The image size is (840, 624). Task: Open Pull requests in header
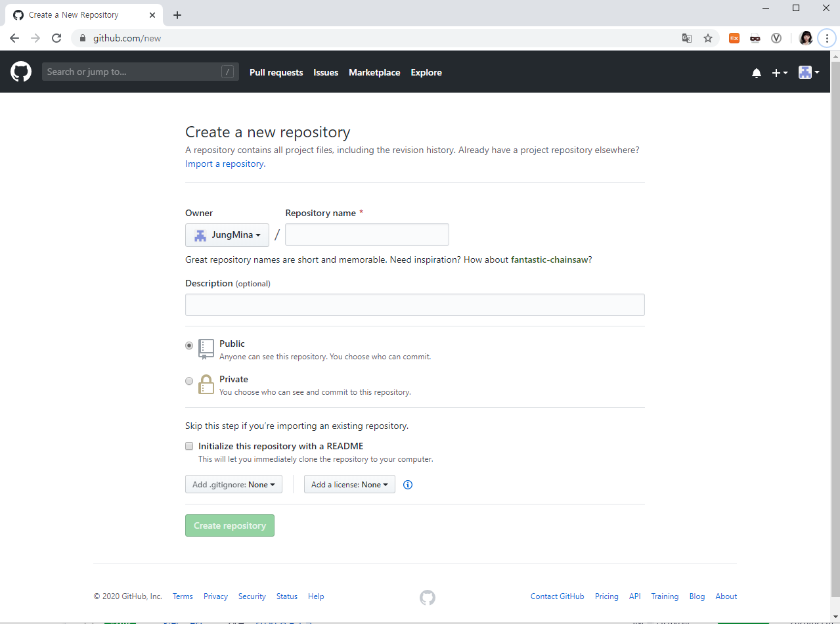276,72
